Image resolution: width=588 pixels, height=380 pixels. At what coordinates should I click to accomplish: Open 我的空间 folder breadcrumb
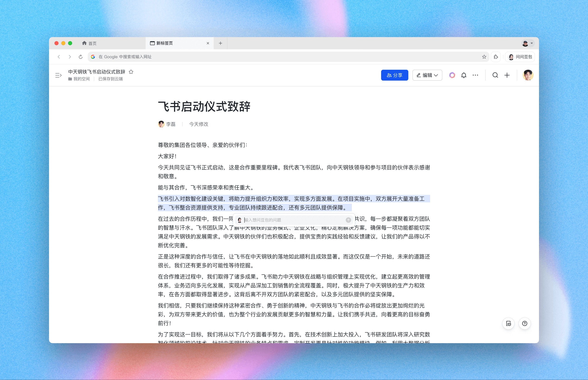pyautogui.click(x=79, y=79)
